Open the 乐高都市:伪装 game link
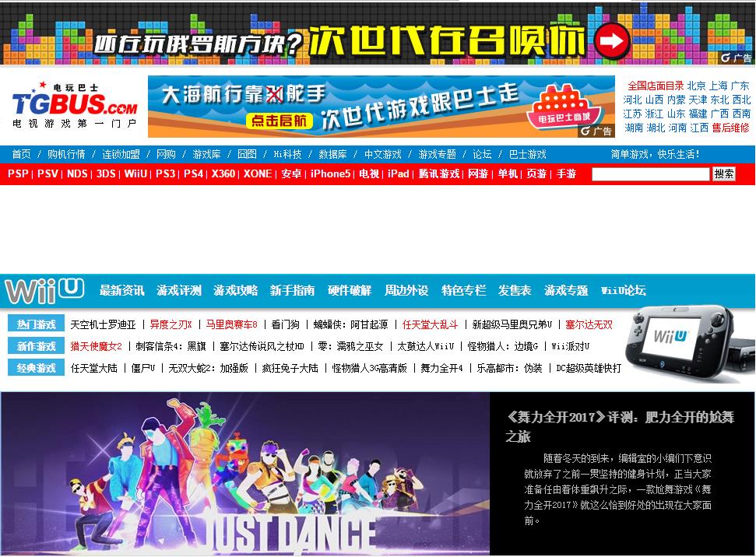This screenshot has width=756, height=557. tap(510, 368)
